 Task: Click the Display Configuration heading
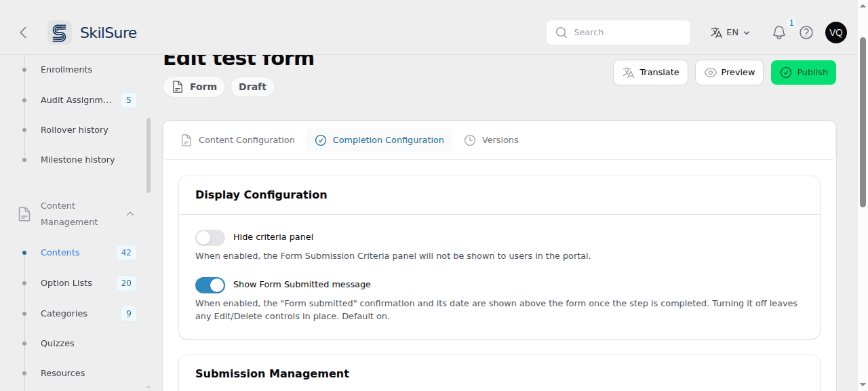click(261, 195)
